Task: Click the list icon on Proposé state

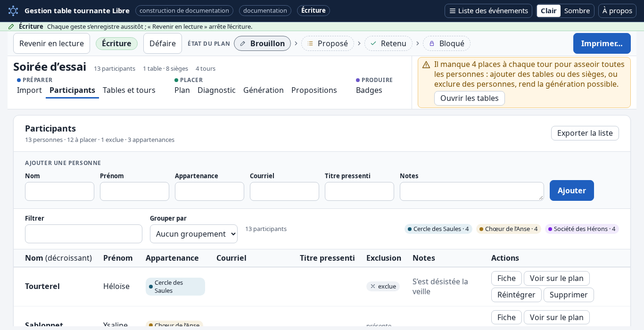Action: 310,43
